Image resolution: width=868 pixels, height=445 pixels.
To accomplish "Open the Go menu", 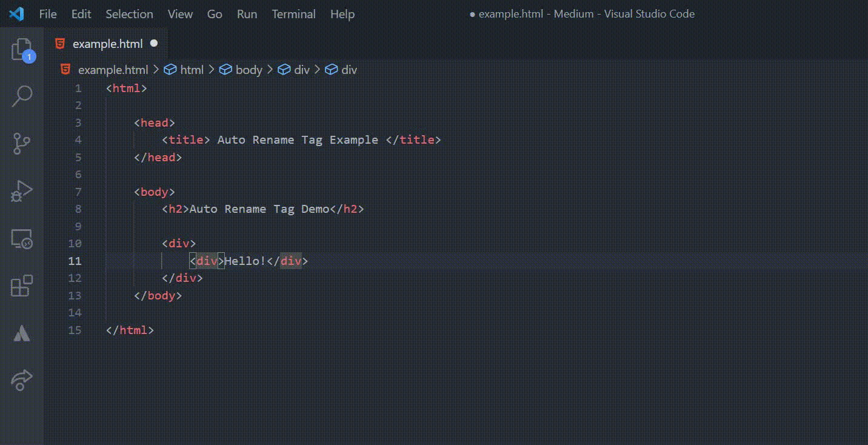I will 215,14.
